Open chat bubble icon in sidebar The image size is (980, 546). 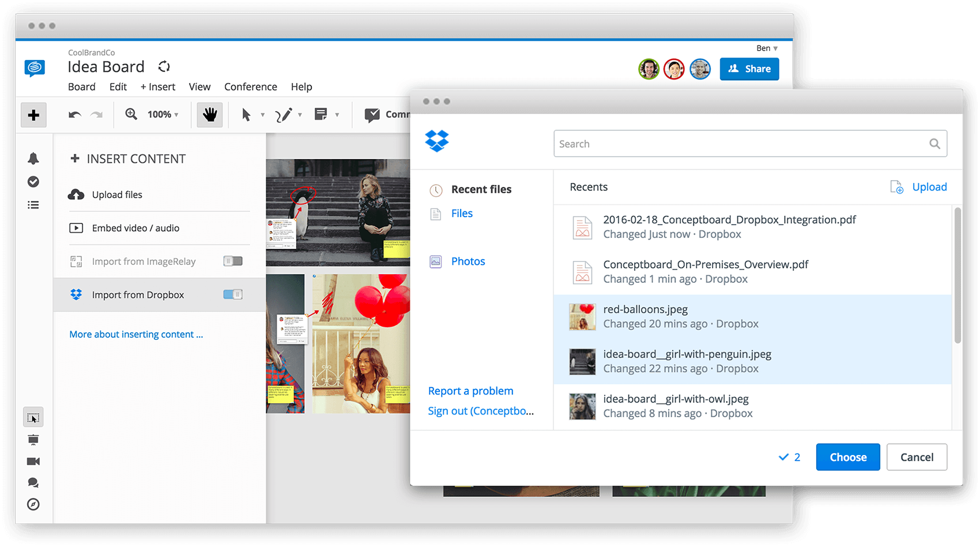coord(33,483)
